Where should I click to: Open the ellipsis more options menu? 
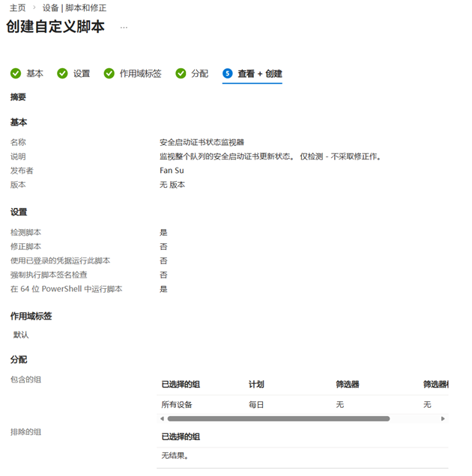[x=124, y=27]
